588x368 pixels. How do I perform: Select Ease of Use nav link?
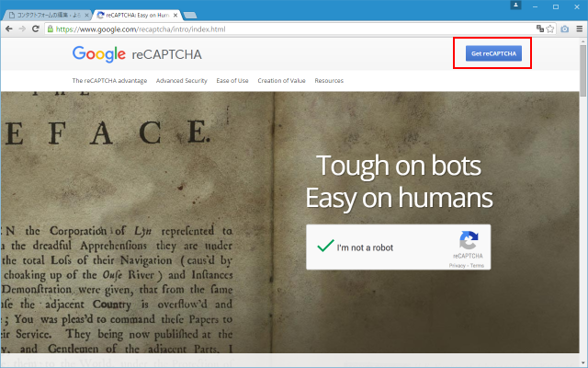click(233, 81)
